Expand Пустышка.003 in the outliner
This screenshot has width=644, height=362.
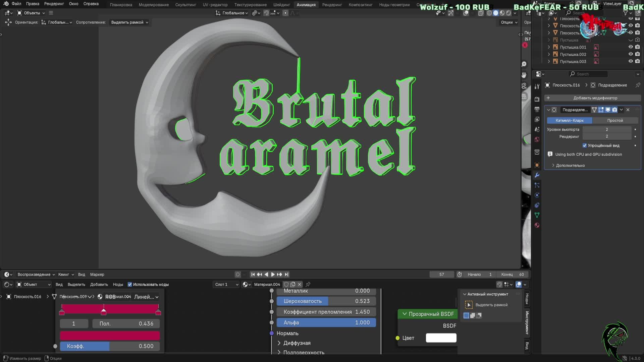pos(549,62)
